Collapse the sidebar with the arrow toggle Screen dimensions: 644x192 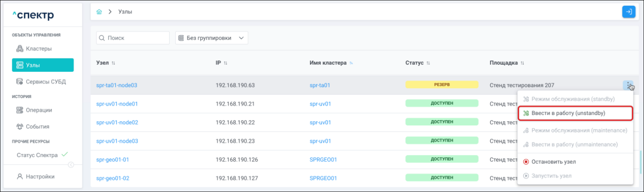point(71,165)
